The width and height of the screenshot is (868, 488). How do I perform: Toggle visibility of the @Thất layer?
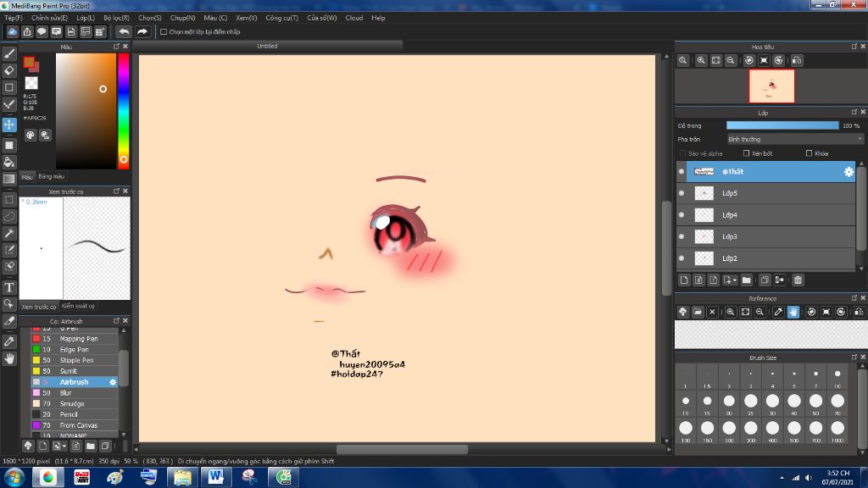682,171
